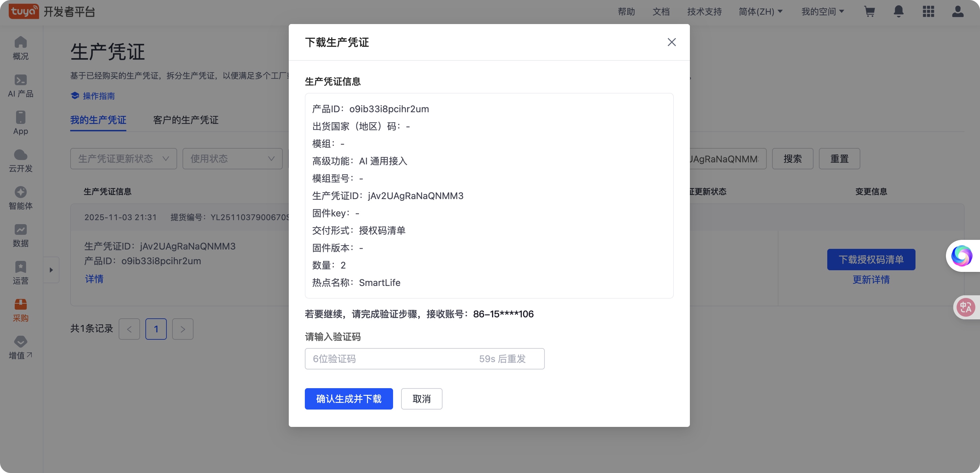The width and height of the screenshot is (980, 473).
Task: Open AI 产品 in the sidebar
Action: [x=20, y=86]
